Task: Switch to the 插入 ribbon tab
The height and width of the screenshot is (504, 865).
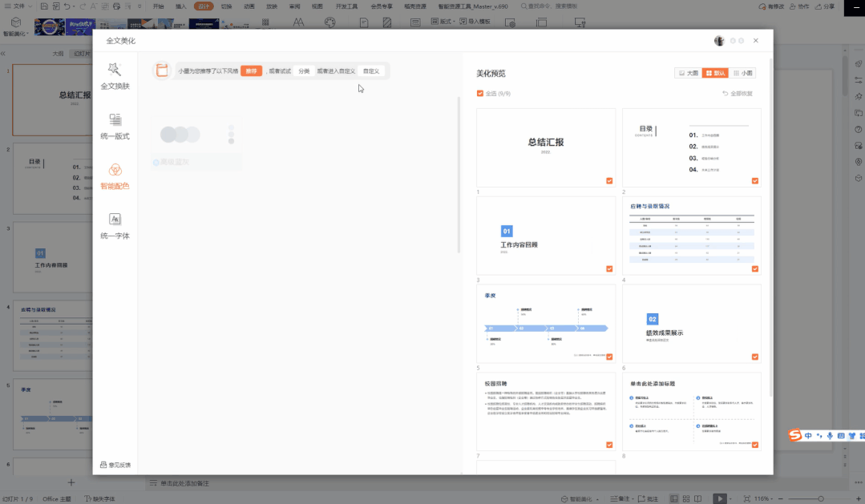Action: point(181,6)
